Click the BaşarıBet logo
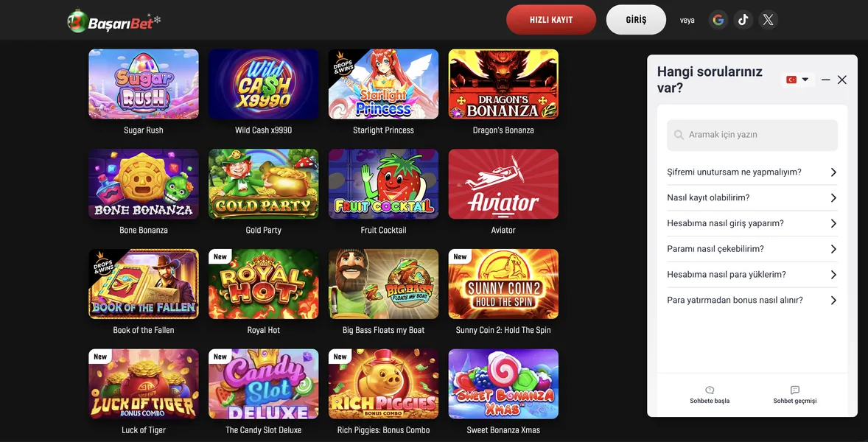868x442 pixels. tap(113, 21)
